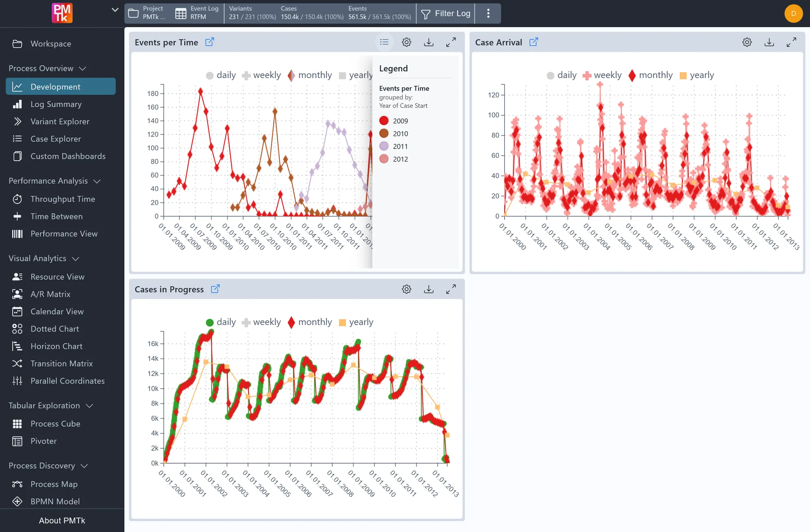Screen dimensions: 810x532
Task: Select the Event Log RTFM selector
Action: click(x=197, y=13)
